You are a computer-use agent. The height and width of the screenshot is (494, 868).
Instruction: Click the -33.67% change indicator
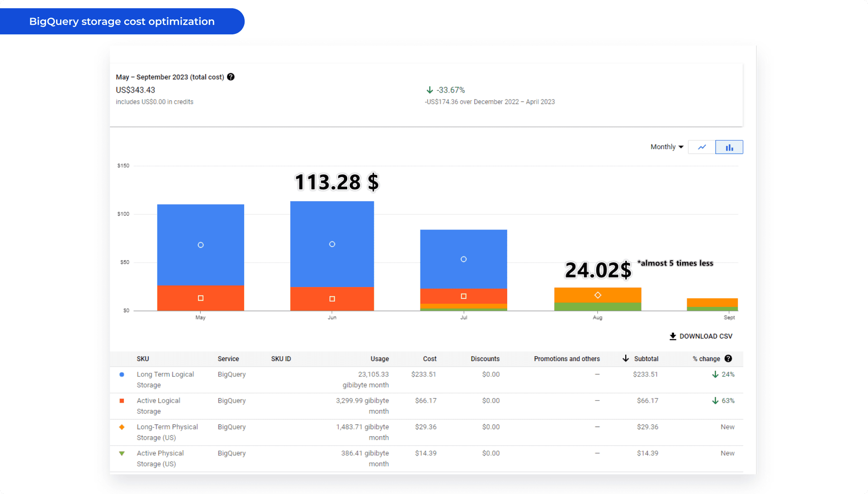pyautogui.click(x=450, y=90)
